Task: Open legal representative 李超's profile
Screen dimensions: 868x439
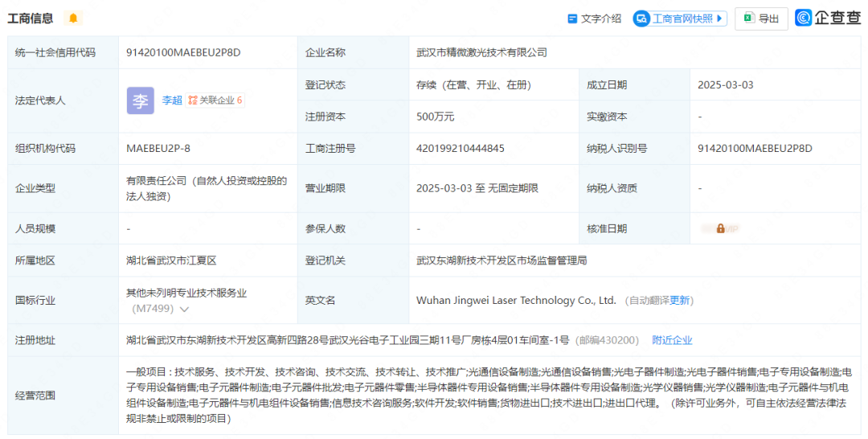Action: [172, 101]
